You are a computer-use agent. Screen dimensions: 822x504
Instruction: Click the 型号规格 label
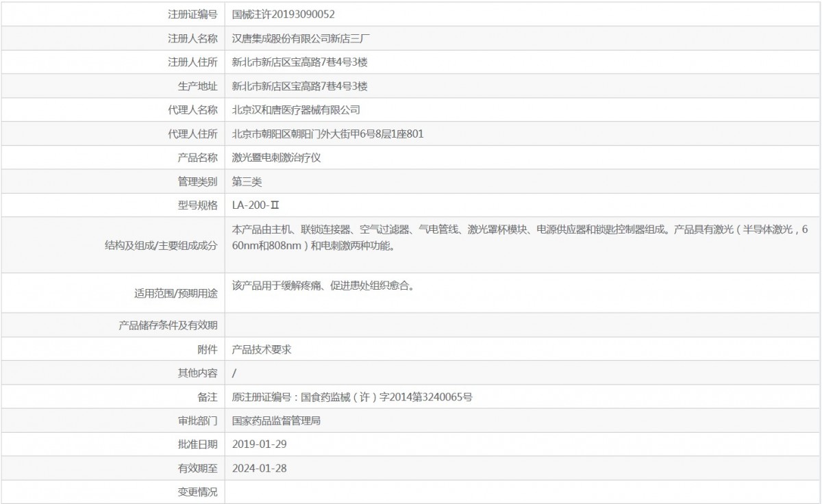[x=198, y=205]
